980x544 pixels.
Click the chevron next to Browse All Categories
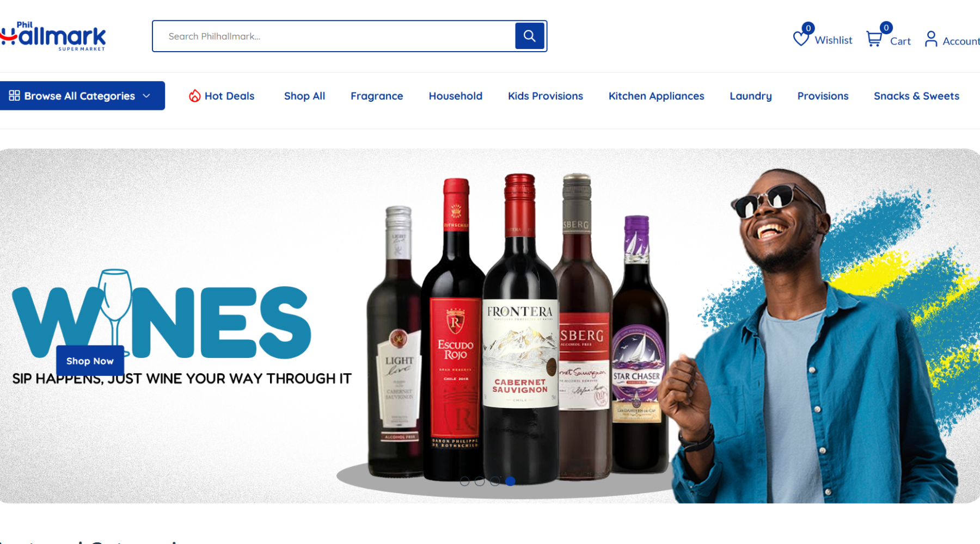[146, 96]
